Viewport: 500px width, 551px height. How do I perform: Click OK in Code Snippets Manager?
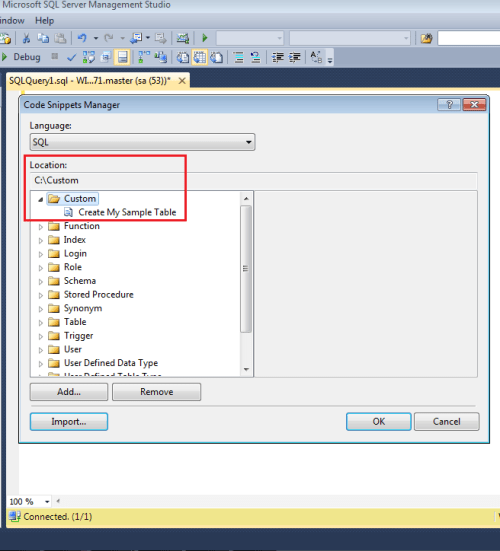378,421
